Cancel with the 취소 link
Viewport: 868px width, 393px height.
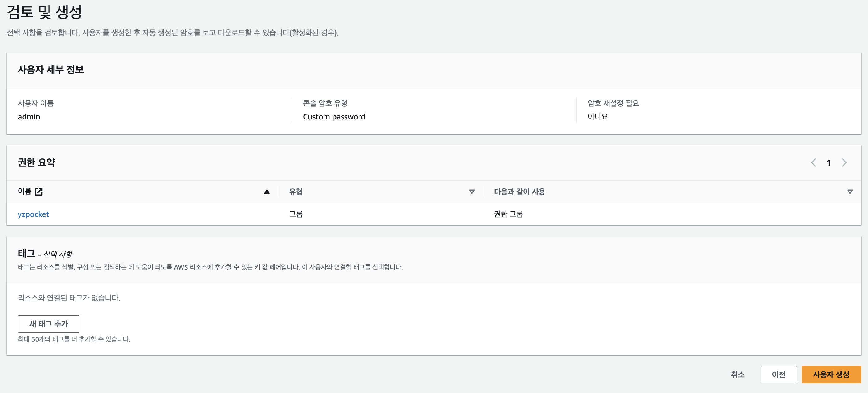737,374
